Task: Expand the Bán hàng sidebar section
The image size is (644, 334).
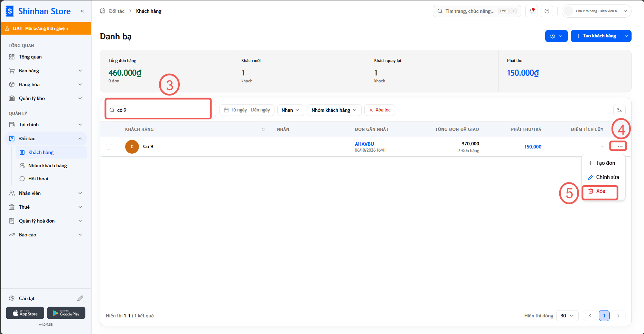Action: tap(46, 71)
